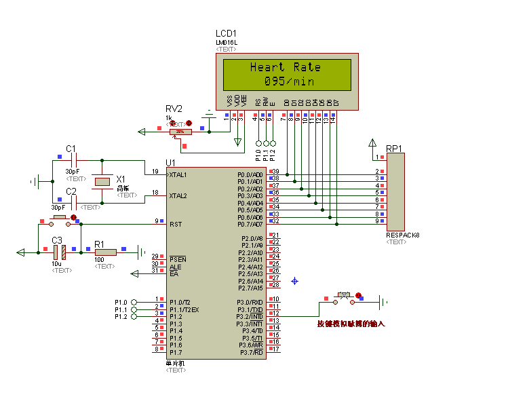Select resistor R1 body
Screen dimensions: 508x420
click(106, 252)
